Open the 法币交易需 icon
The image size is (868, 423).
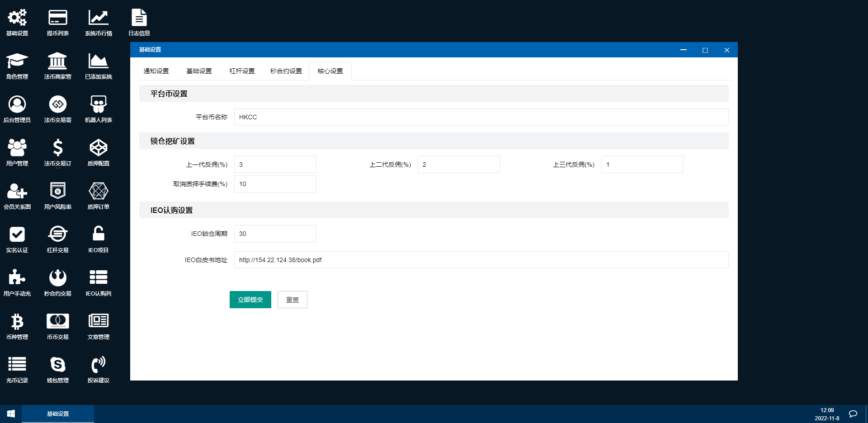point(58,104)
